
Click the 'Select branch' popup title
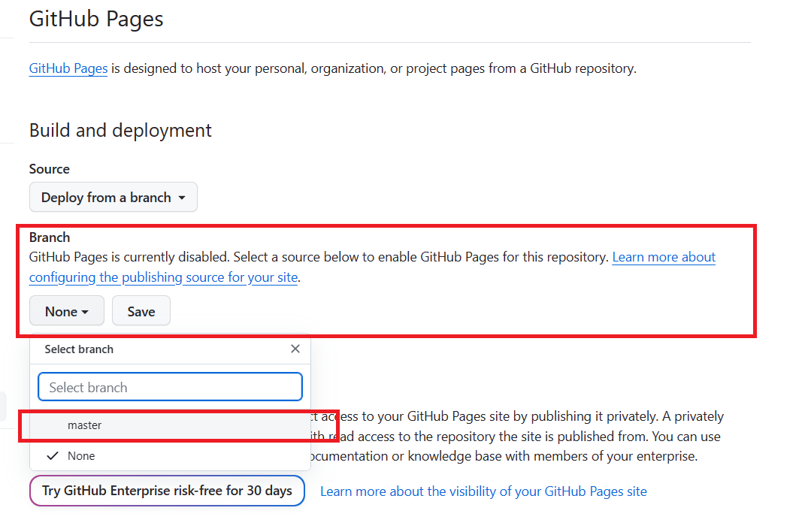[79, 349]
